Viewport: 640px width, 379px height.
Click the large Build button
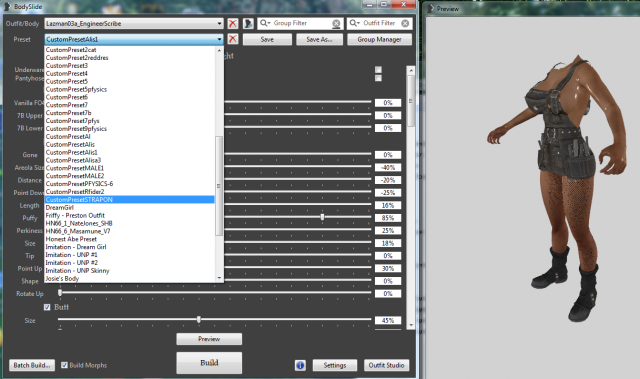click(209, 363)
